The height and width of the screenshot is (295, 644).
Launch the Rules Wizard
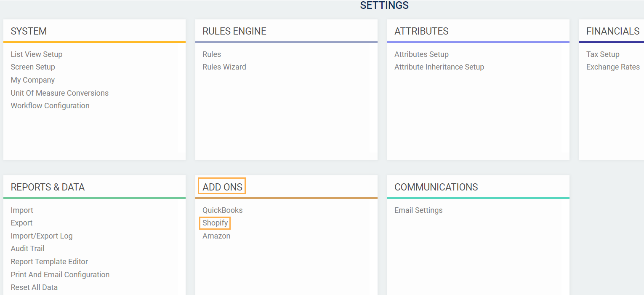[224, 67]
